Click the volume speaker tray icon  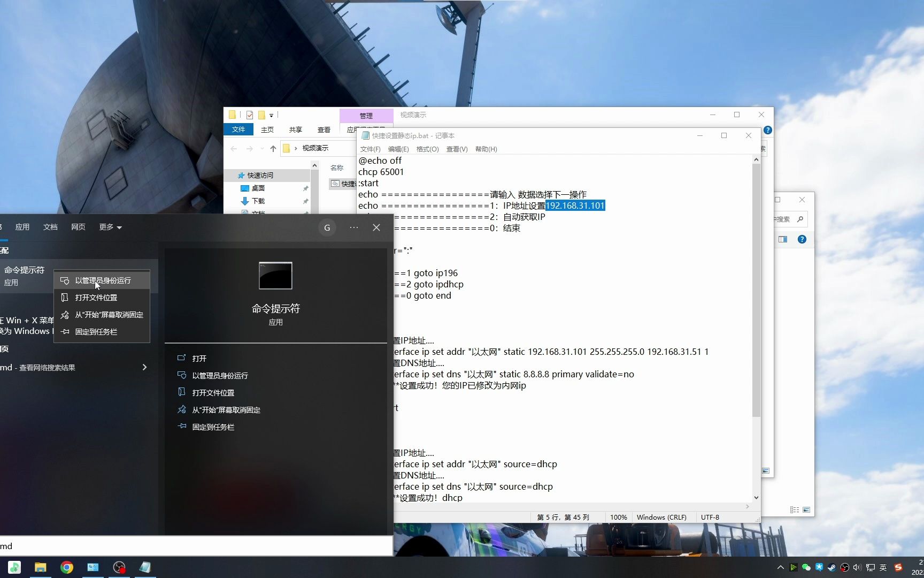(x=857, y=567)
